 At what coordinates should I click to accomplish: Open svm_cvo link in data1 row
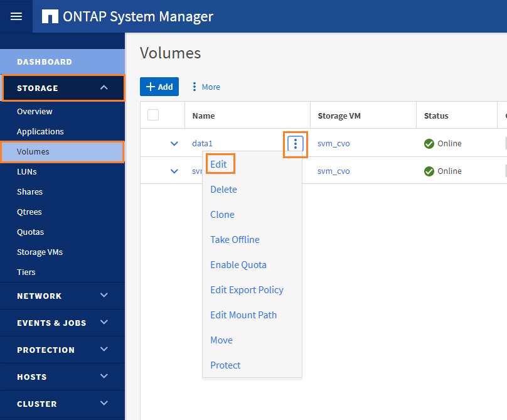333,144
